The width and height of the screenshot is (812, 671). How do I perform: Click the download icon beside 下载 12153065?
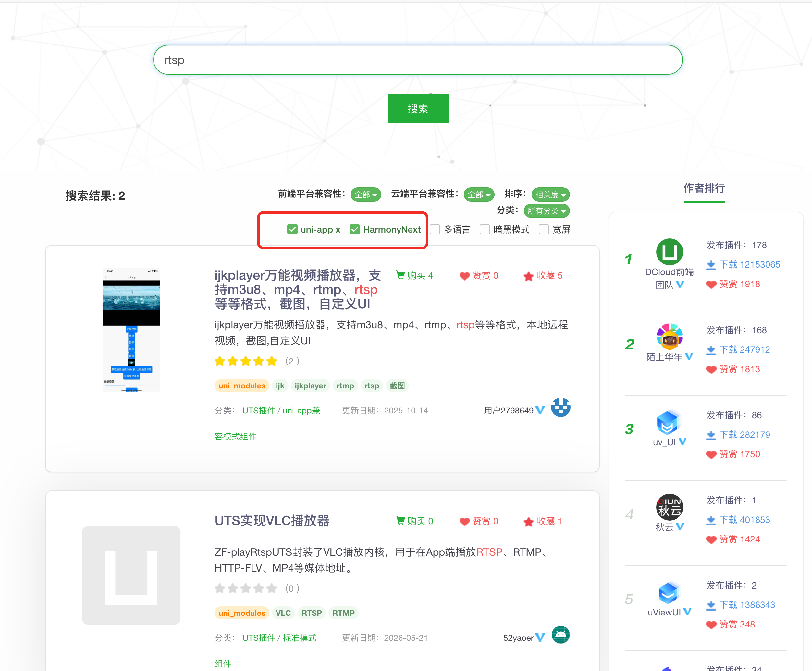pyautogui.click(x=711, y=265)
